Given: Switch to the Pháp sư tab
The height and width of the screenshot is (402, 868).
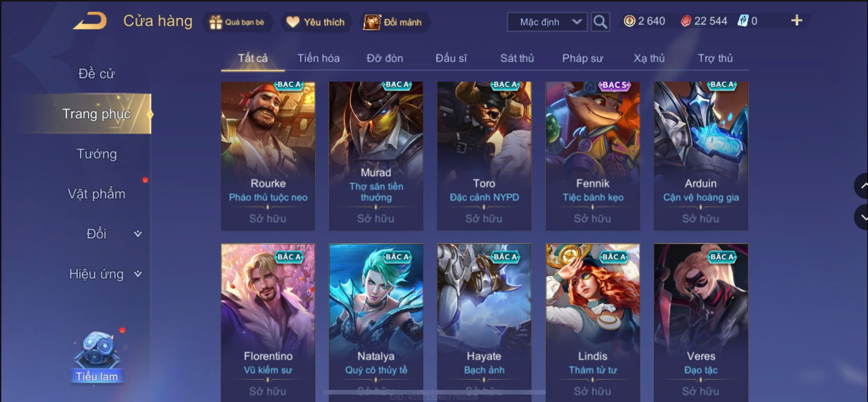Looking at the screenshot, I should (x=583, y=58).
